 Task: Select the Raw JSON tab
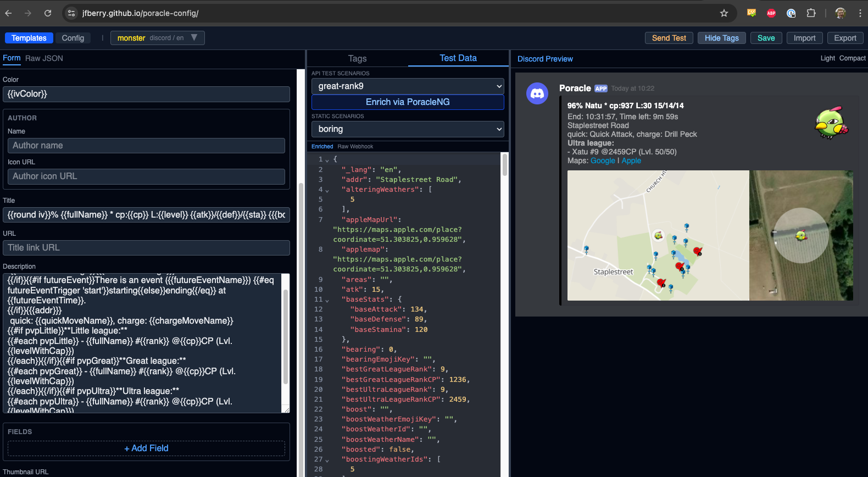(x=44, y=58)
